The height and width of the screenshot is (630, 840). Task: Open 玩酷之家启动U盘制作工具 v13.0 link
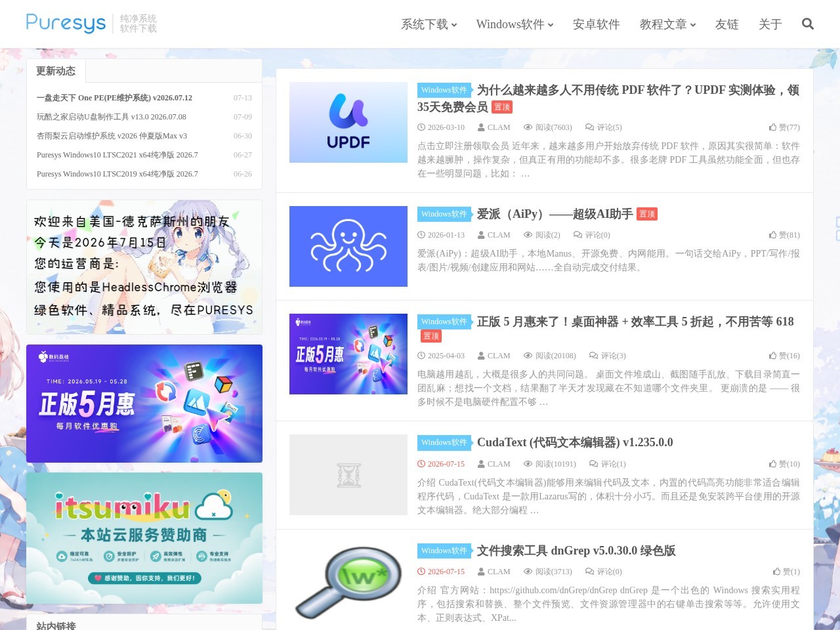(x=112, y=117)
